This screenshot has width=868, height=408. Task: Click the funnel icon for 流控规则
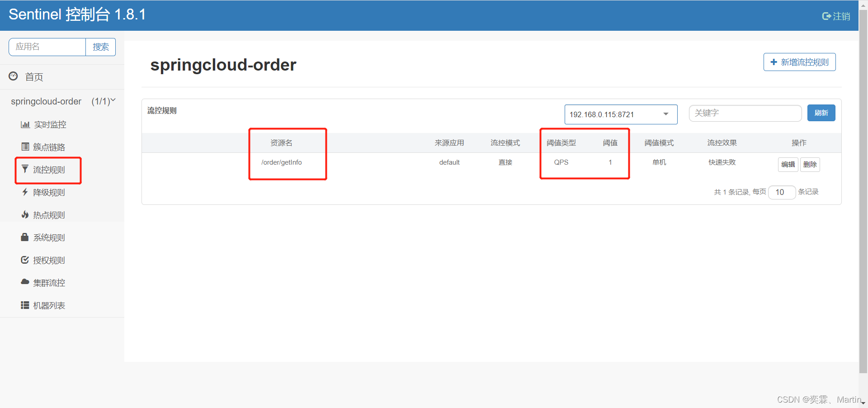pos(25,169)
